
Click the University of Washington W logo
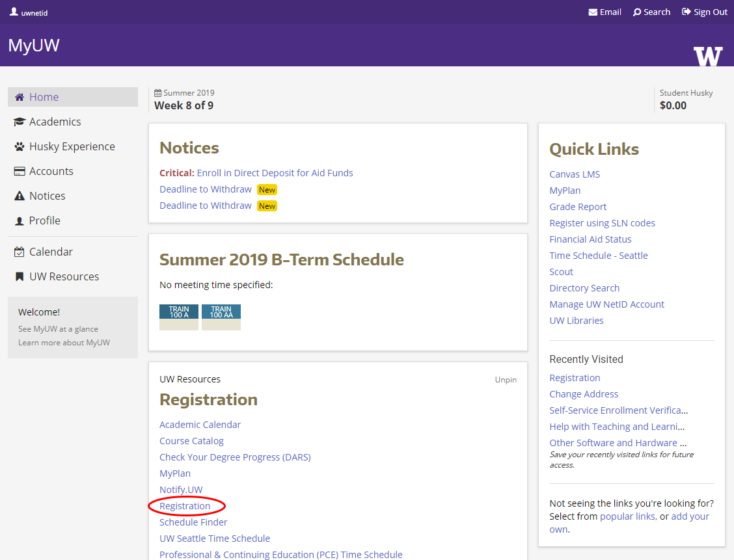[708, 56]
